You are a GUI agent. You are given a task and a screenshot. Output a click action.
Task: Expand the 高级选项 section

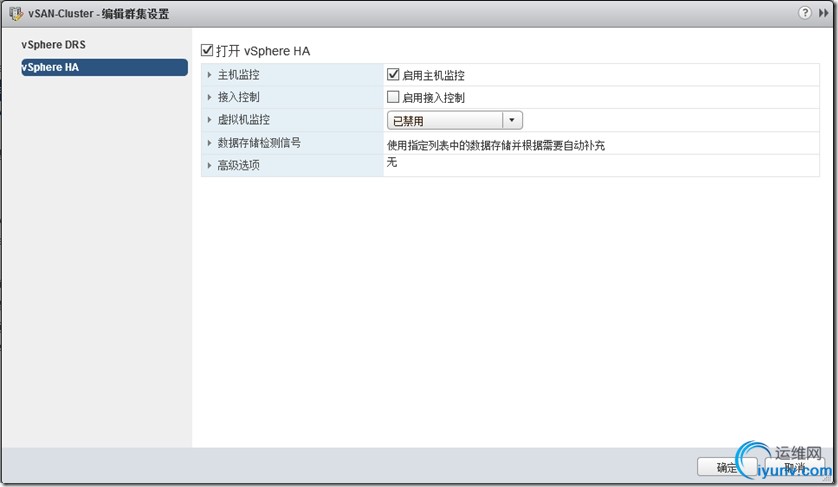[x=210, y=165]
